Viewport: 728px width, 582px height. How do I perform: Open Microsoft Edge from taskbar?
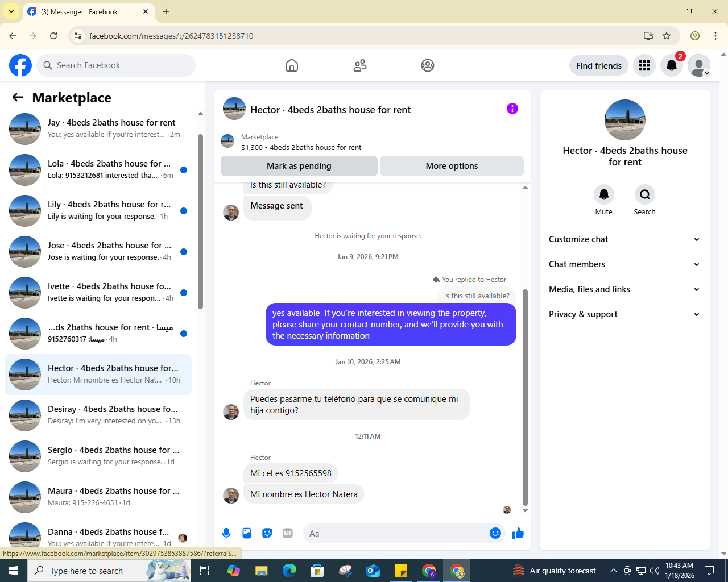tap(289, 571)
